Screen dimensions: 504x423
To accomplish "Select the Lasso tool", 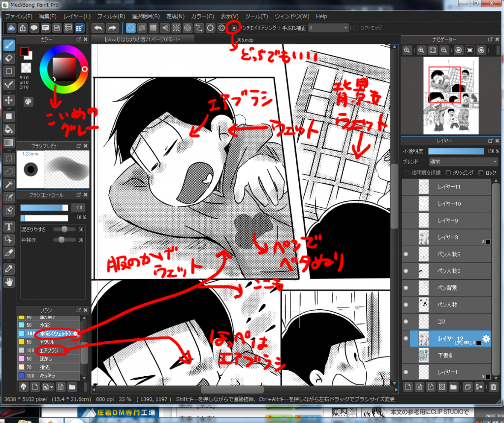I will pos(9,171).
